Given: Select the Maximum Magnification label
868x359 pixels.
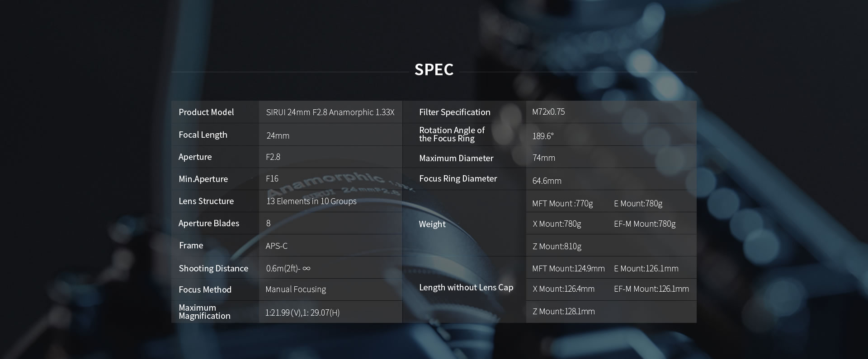Looking at the screenshot, I should click(x=204, y=312).
